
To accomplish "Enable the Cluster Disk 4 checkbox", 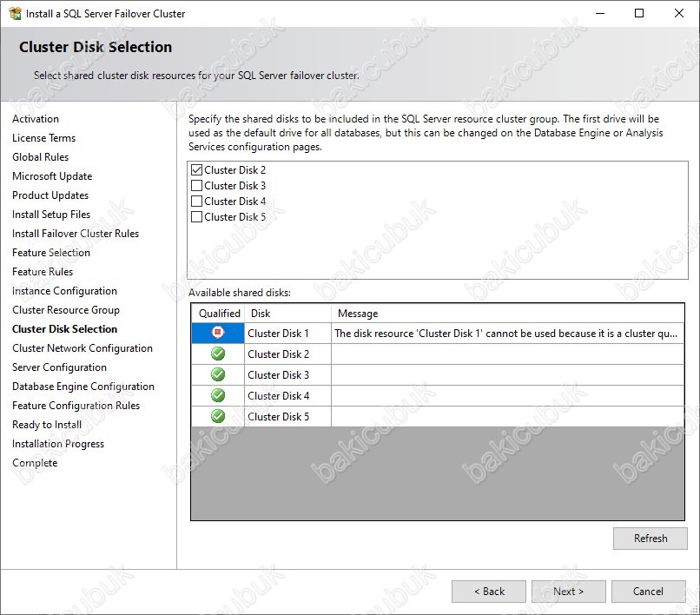I will click(x=196, y=201).
